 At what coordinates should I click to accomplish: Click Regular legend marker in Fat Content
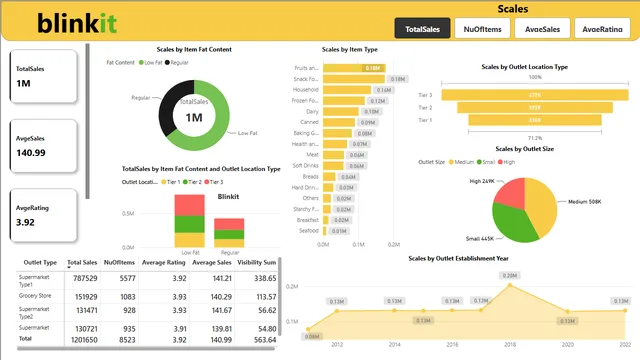pyautogui.click(x=167, y=62)
